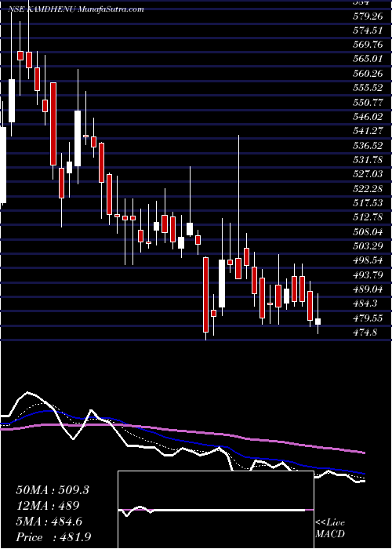Click the 503.29 price axis label
The image size is (392, 549).
point(368,245)
